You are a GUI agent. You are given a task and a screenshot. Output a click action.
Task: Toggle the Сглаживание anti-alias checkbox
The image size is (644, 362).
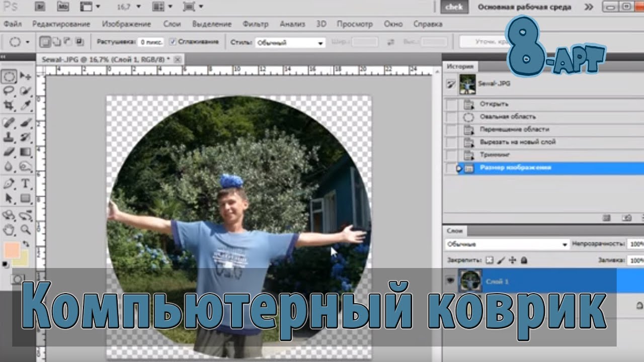click(x=173, y=42)
